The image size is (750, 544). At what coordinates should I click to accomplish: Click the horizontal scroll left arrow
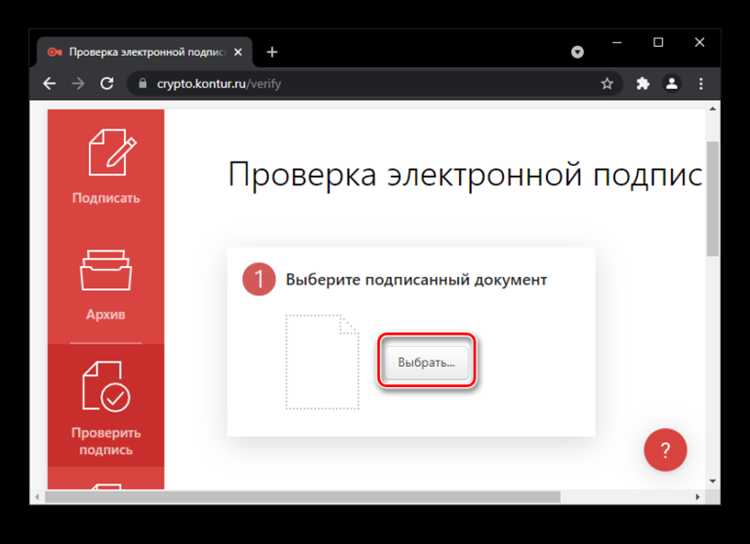(37, 497)
